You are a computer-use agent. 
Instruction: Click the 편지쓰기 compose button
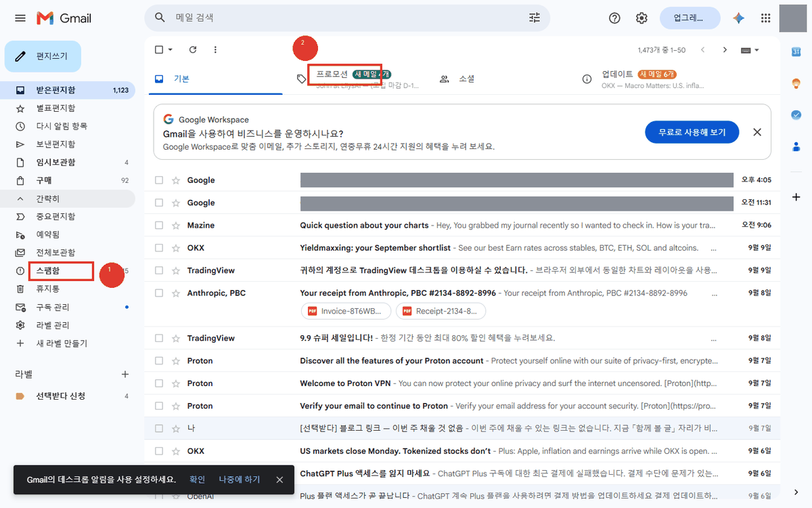pyautogui.click(x=43, y=56)
